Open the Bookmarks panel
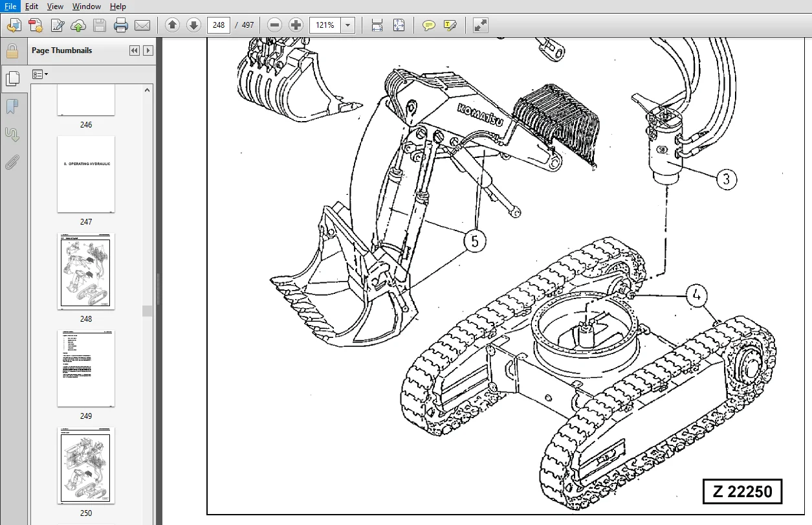 click(x=12, y=107)
